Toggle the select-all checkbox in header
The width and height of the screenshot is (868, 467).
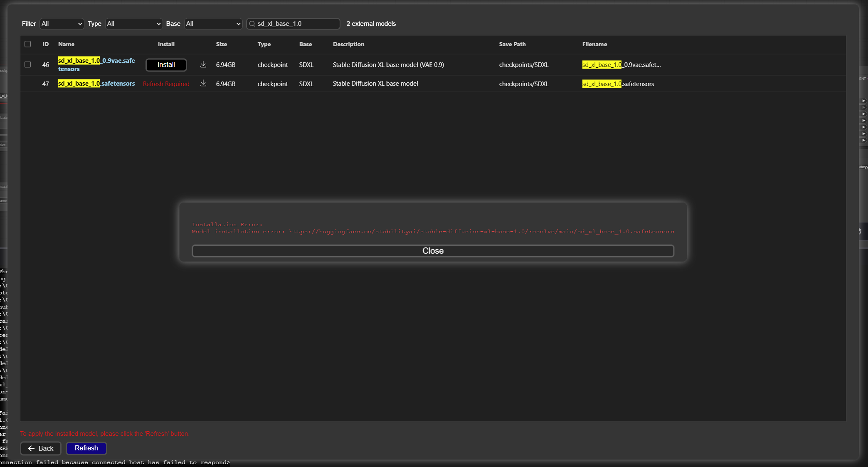click(x=28, y=44)
